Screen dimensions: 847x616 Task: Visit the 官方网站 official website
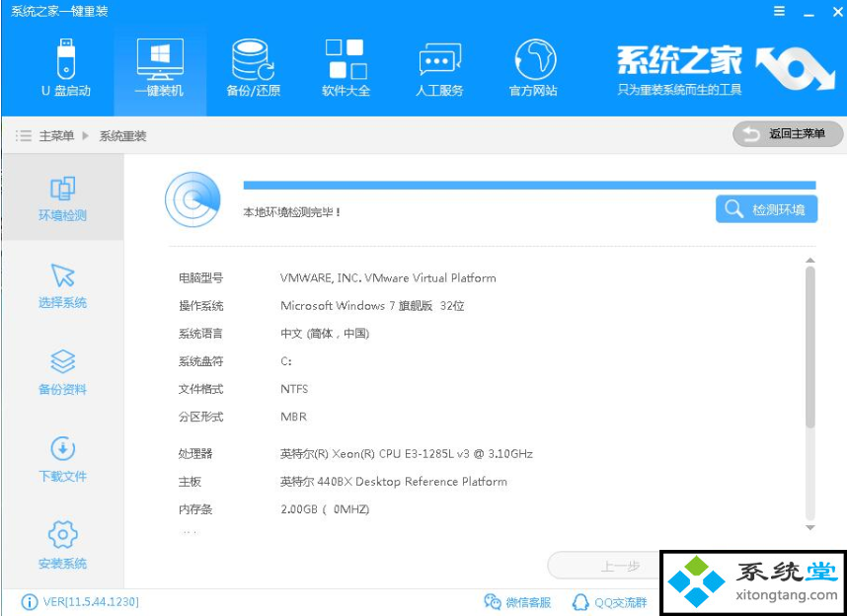click(534, 68)
